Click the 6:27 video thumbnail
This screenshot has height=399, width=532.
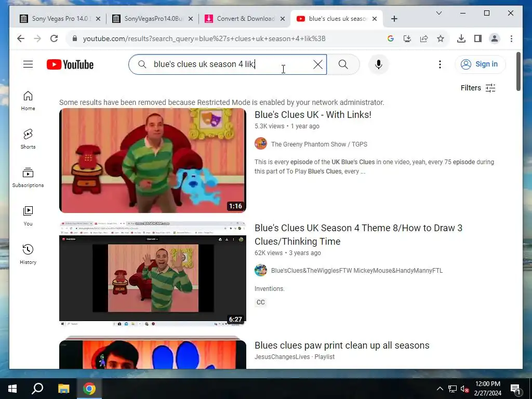pos(153,274)
